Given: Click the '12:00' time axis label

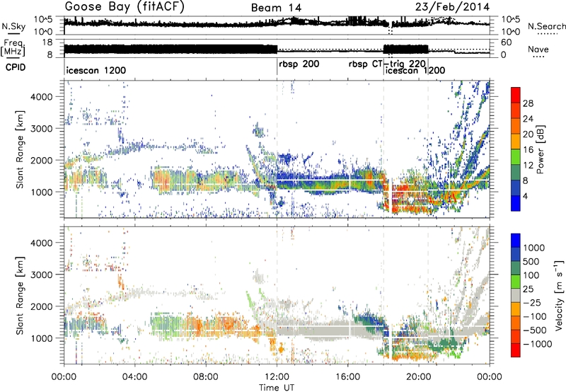Looking at the screenshot, I should (x=277, y=377).
